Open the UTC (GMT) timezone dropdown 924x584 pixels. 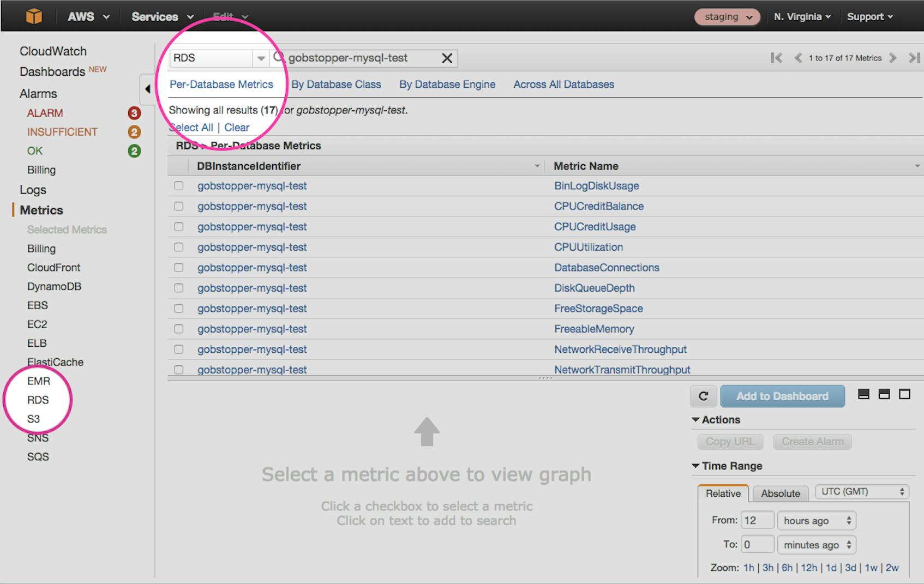(861, 491)
